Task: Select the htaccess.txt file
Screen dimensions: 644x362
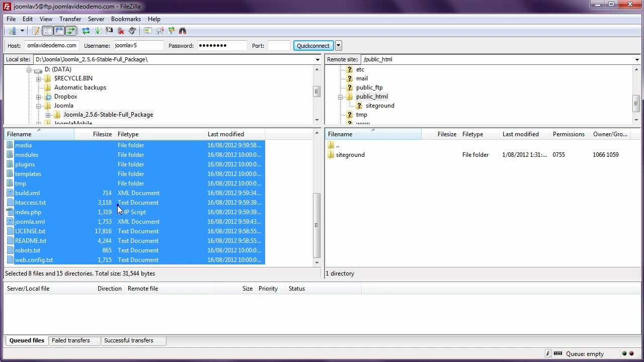Action: (x=30, y=203)
